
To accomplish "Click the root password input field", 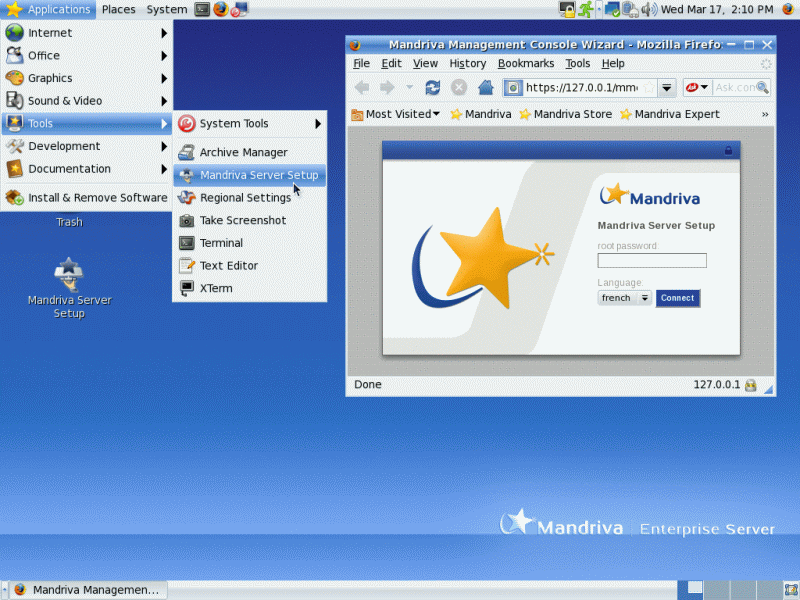I will pyautogui.click(x=652, y=260).
